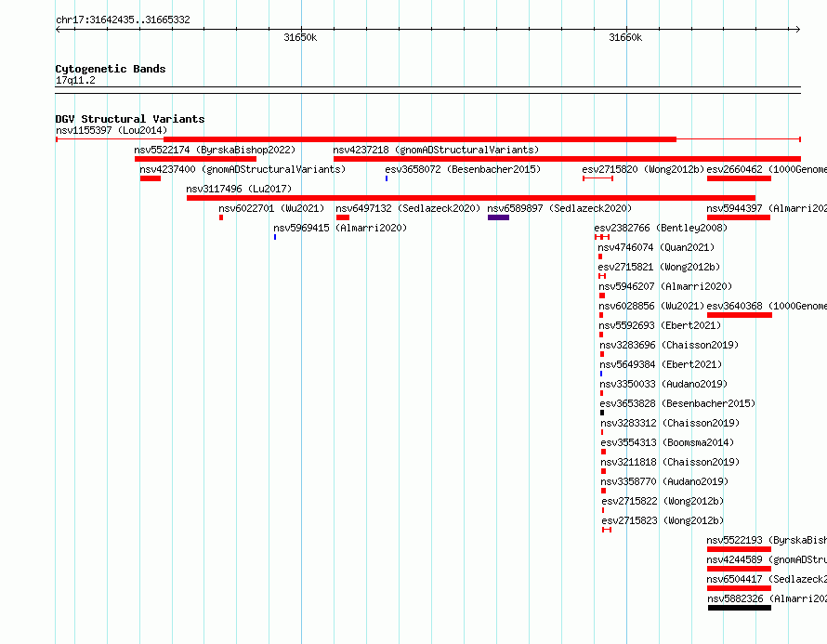Click the 31650k ruler tick label

tap(300, 37)
